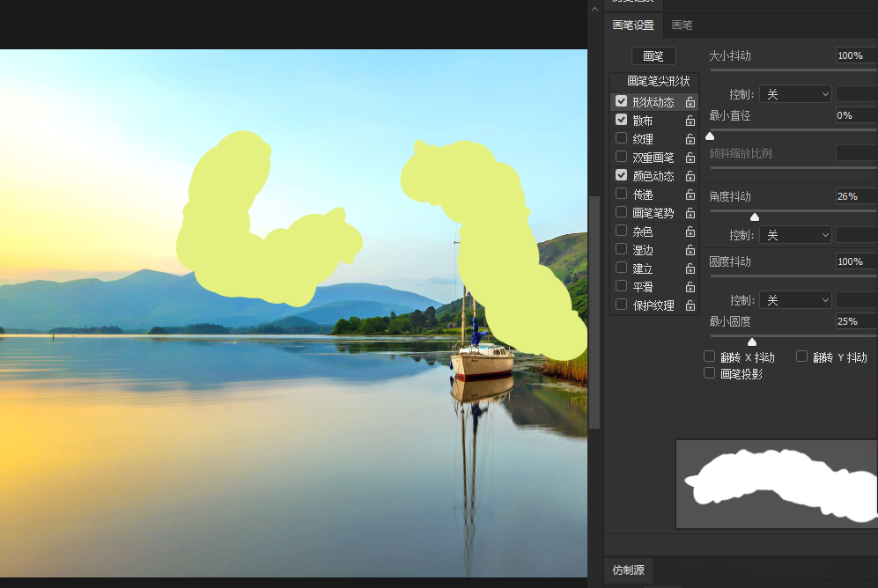Viewport: 878px width, 588px height.
Task: Uncheck the 散布 checkbox
Action: coord(621,119)
